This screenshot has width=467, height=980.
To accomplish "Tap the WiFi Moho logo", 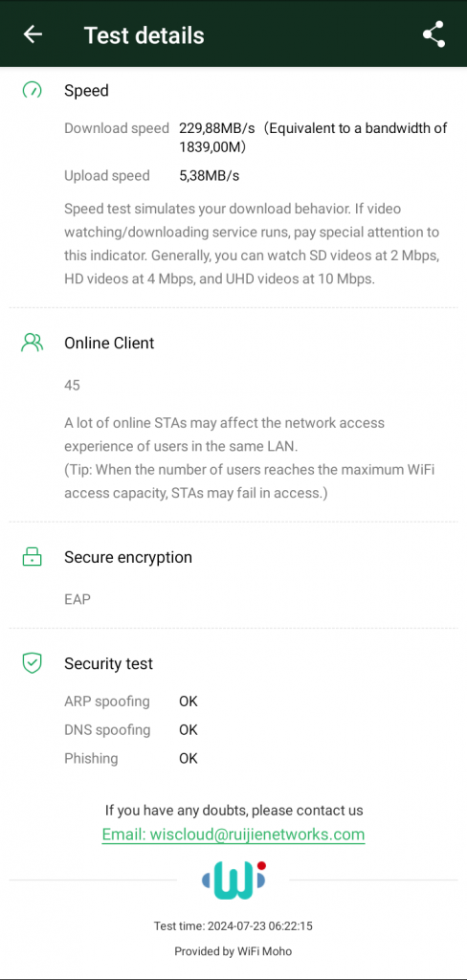I will tap(233, 880).
